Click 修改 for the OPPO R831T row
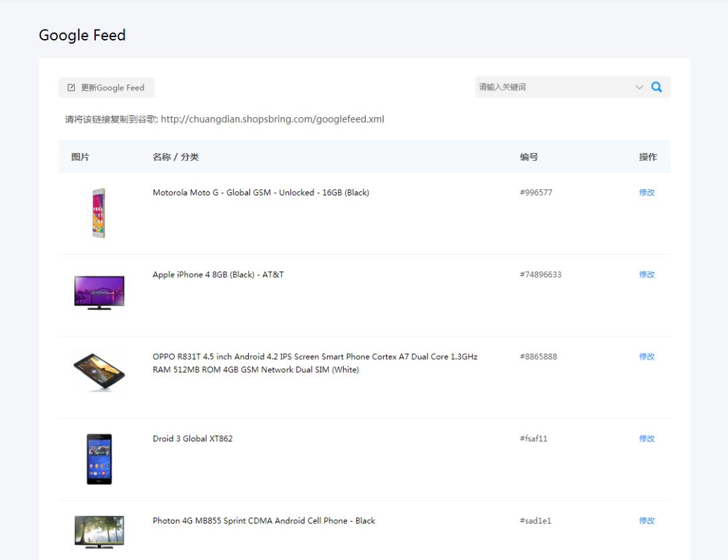The image size is (728, 560). (646, 356)
